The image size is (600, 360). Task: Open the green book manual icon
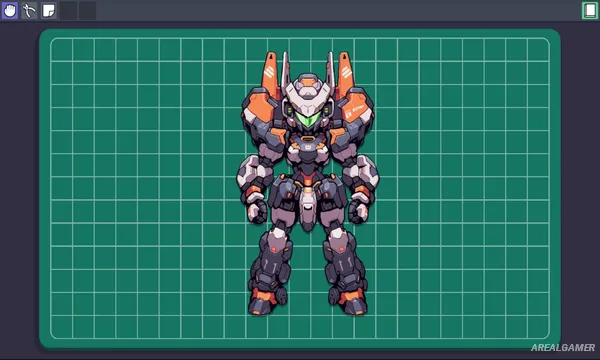click(x=590, y=10)
